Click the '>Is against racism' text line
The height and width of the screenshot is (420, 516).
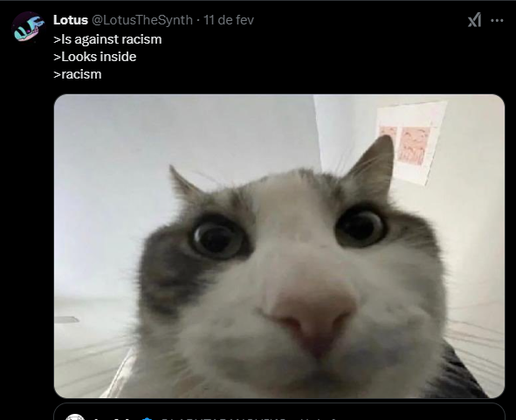click(107, 39)
